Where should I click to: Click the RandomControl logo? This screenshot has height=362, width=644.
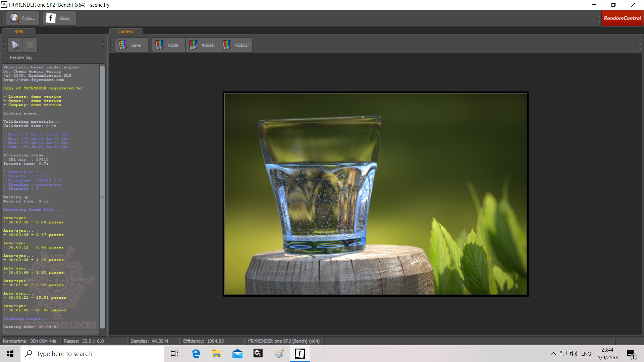[x=622, y=18]
